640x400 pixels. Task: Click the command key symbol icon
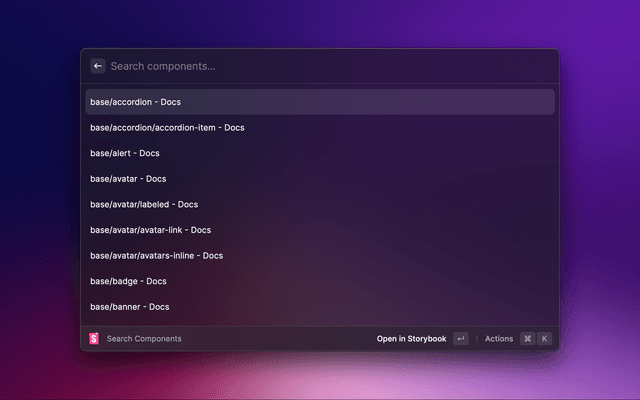(x=527, y=339)
